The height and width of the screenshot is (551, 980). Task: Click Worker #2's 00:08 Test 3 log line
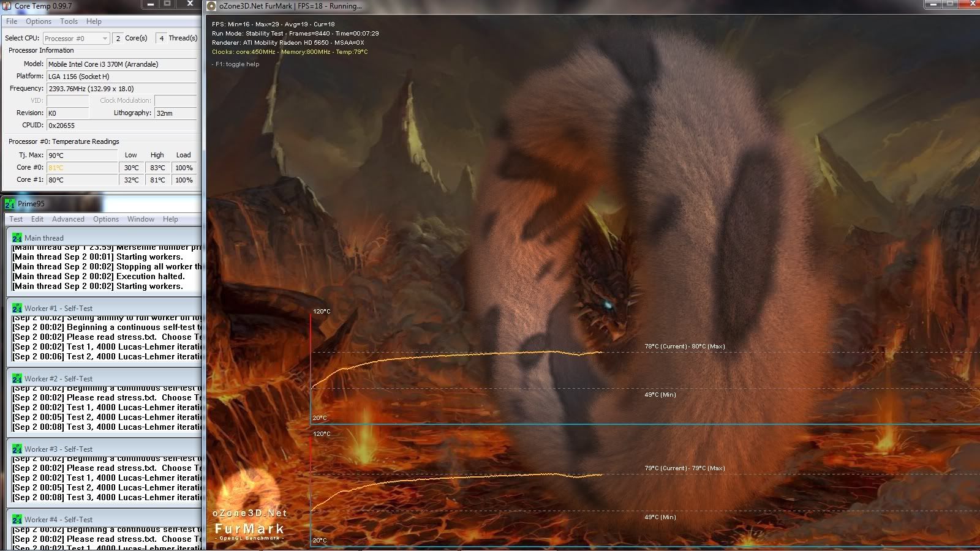(107, 427)
